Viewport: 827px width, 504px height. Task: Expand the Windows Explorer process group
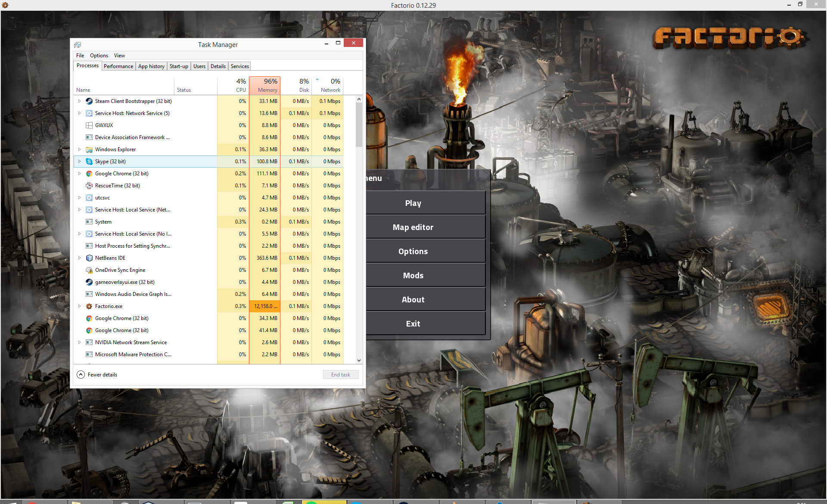pyautogui.click(x=79, y=149)
